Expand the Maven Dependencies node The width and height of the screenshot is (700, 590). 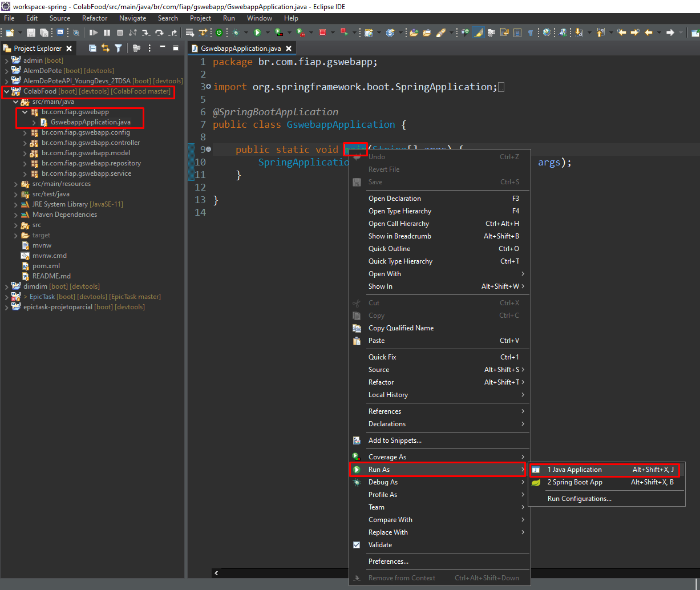click(x=16, y=215)
